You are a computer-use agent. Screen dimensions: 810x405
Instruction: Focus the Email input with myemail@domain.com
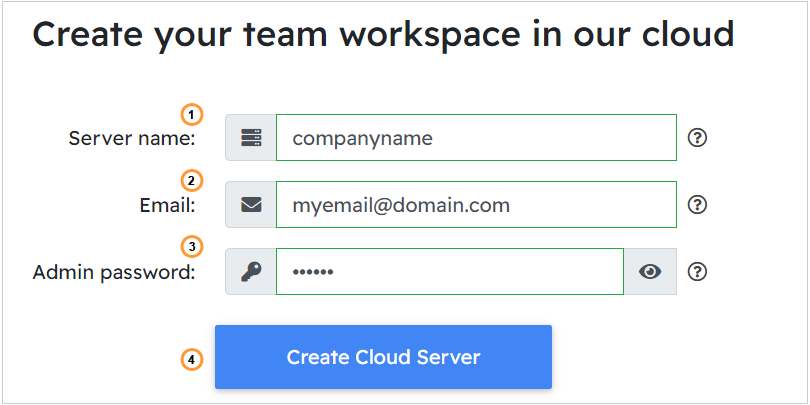pos(476,205)
